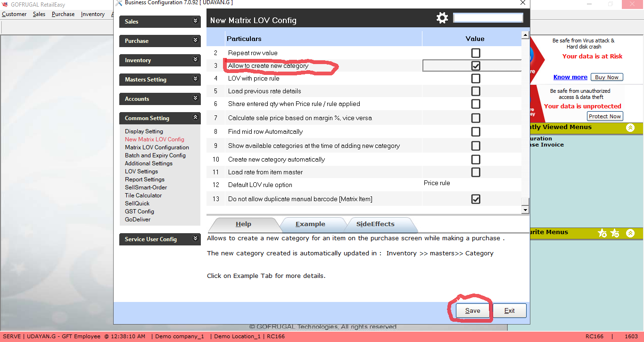The image size is (644, 342).
Task: Open GST Config settings
Action: click(x=140, y=212)
